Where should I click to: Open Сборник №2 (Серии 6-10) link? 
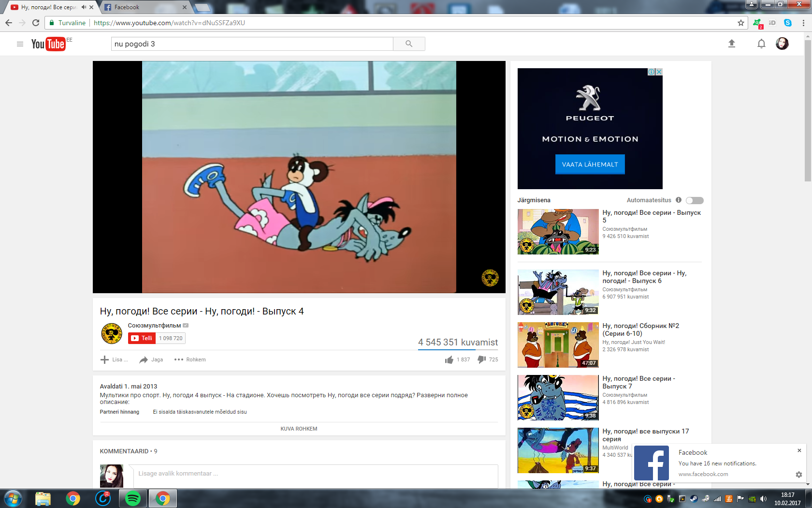641,329
